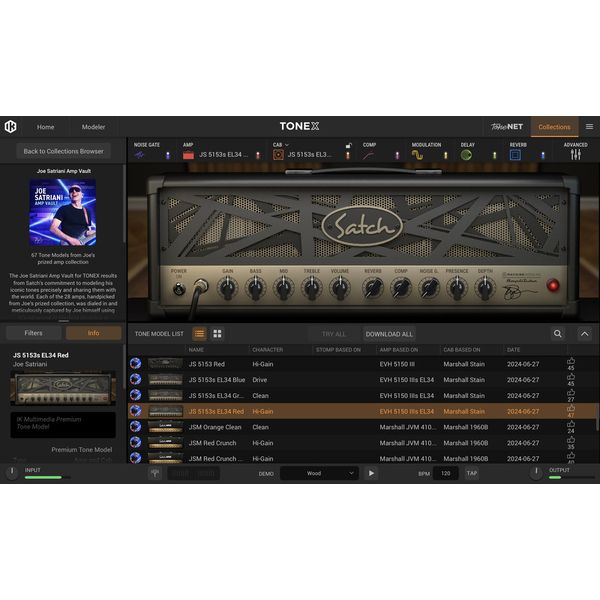Select the Collections tab
The height and width of the screenshot is (600, 600).
point(554,127)
